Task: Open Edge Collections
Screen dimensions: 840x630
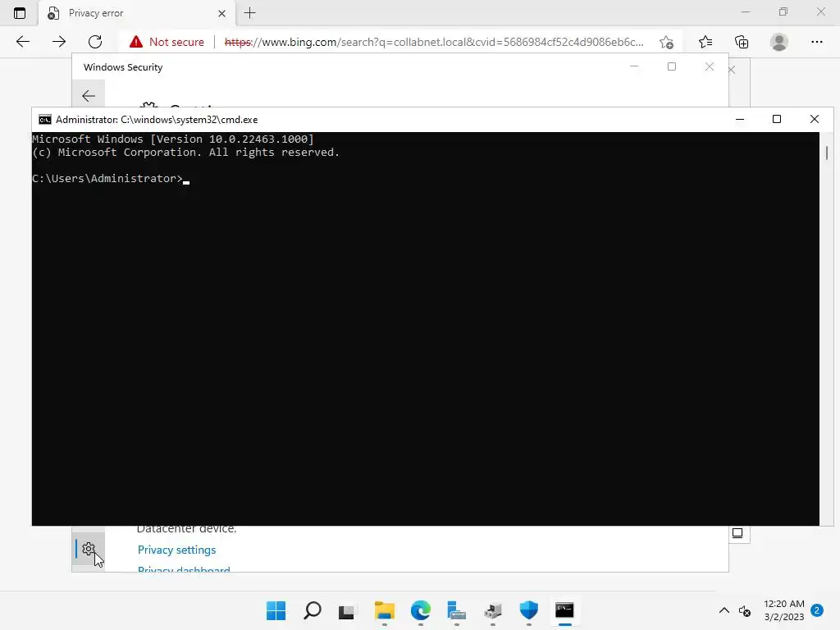Action: (x=742, y=42)
